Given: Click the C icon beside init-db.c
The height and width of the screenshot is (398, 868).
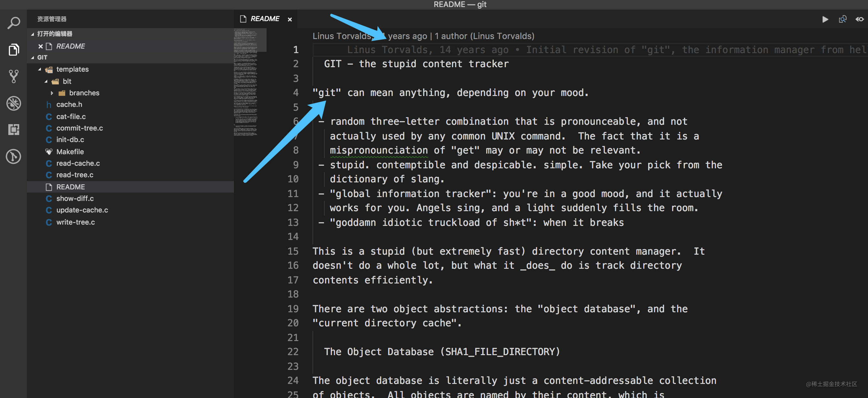Looking at the screenshot, I should point(49,139).
